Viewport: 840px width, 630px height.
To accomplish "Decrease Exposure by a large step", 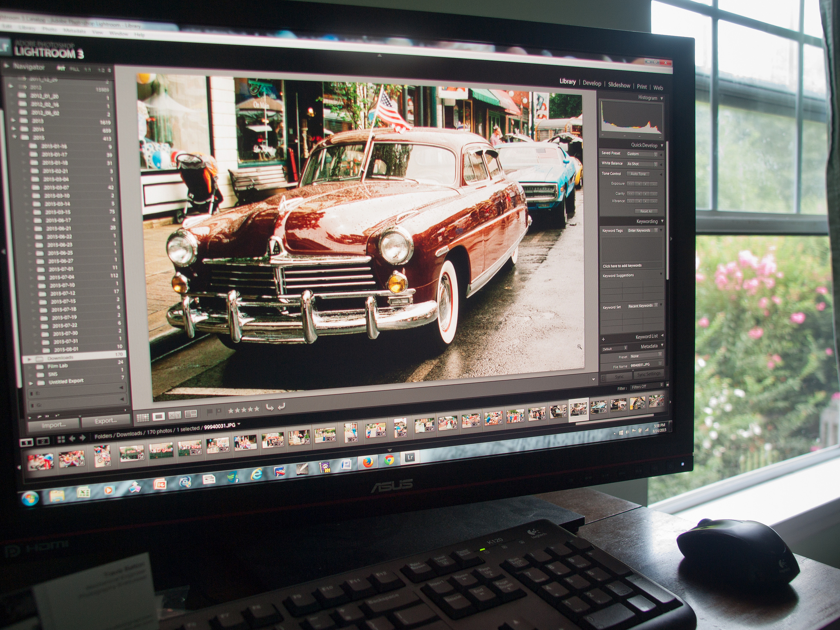I will click(630, 184).
